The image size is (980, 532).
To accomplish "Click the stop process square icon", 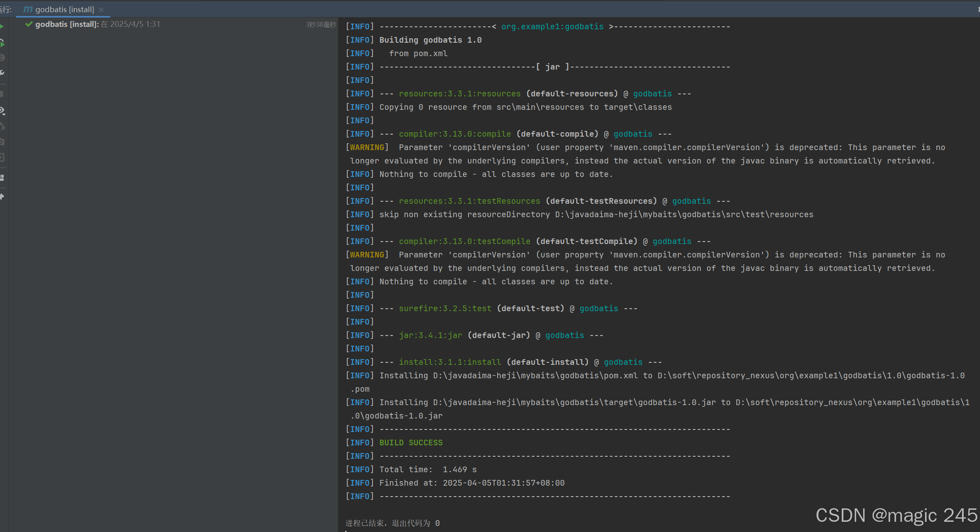I will 2,94.
